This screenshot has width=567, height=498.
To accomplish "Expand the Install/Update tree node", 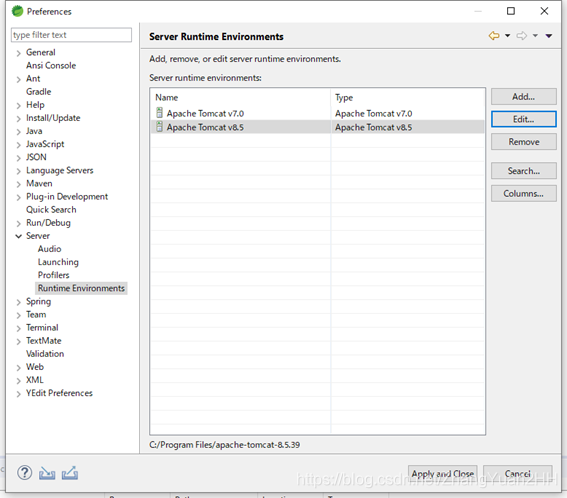I will click(x=18, y=119).
